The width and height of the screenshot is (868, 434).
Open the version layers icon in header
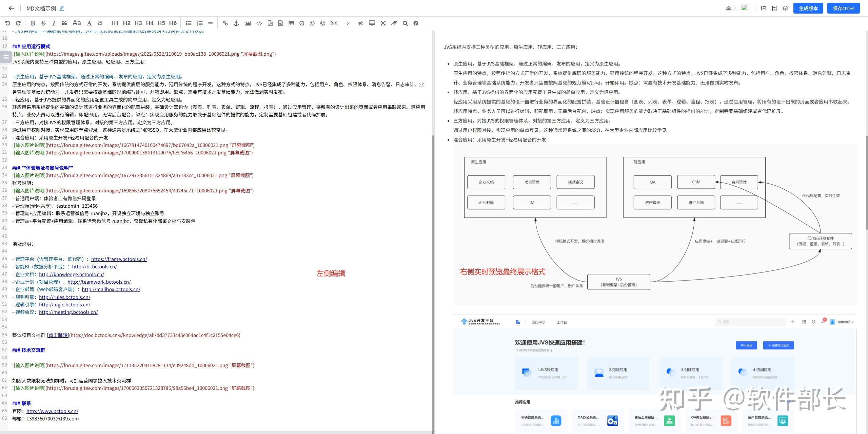pyautogui.click(x=785, y=8)
